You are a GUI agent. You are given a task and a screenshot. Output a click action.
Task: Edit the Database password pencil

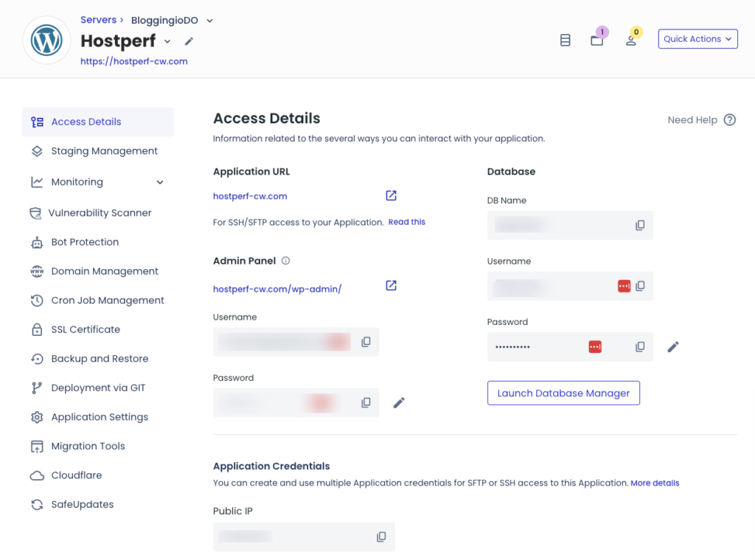pos(673,347)
